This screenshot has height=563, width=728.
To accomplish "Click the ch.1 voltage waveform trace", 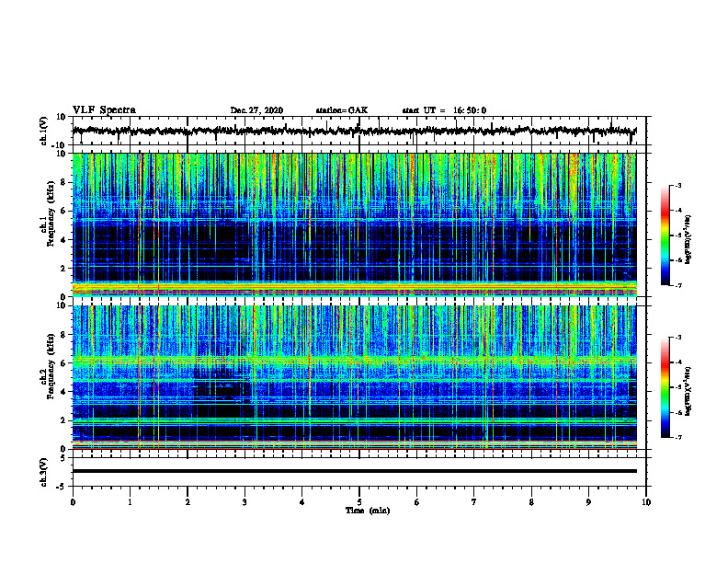I will [x=354, y=131].
